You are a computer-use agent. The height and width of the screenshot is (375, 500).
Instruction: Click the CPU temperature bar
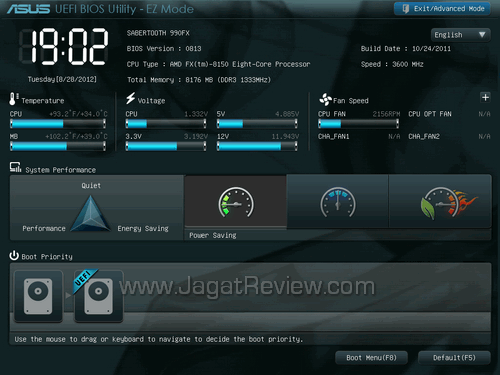click(58, 124)
